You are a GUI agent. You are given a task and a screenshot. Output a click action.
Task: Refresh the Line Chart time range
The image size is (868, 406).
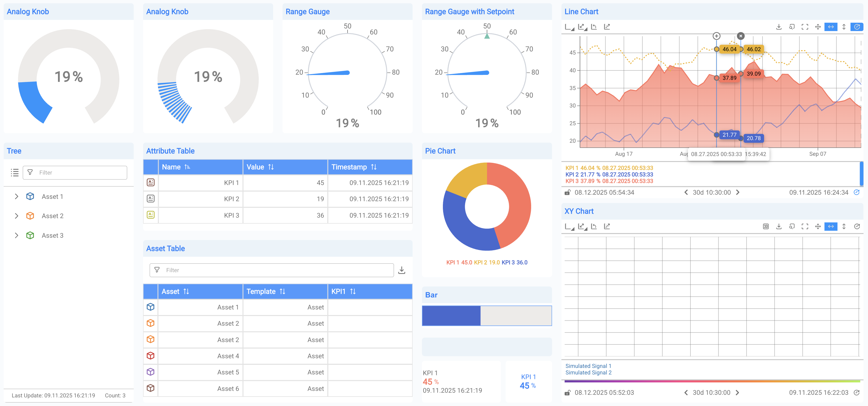857,192
